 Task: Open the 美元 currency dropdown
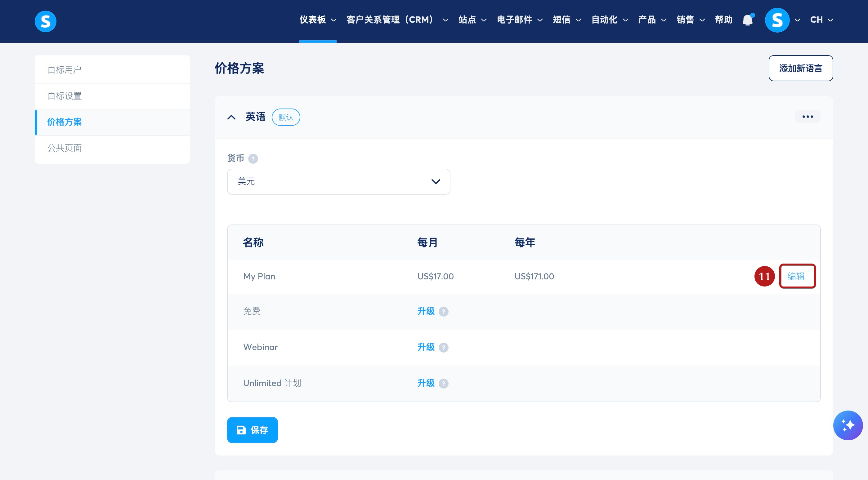[x=338, y=182]
